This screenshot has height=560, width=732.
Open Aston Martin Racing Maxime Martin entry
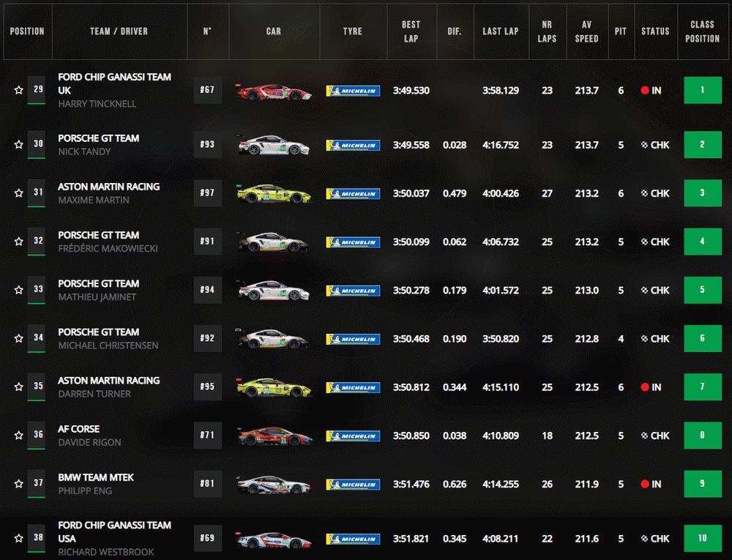pyautogui.click(x=108, y=193)
